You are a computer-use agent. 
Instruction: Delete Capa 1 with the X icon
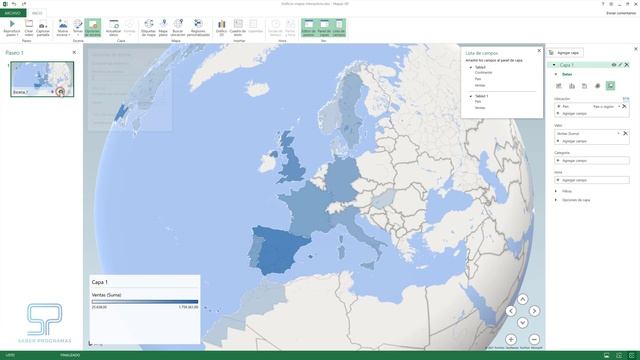627,65
